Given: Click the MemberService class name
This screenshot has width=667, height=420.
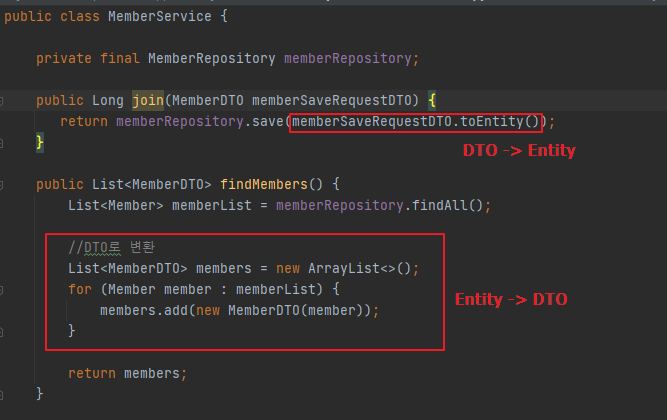Looking at the screenshot, I should pyautogui.click(x=160, y=17).
